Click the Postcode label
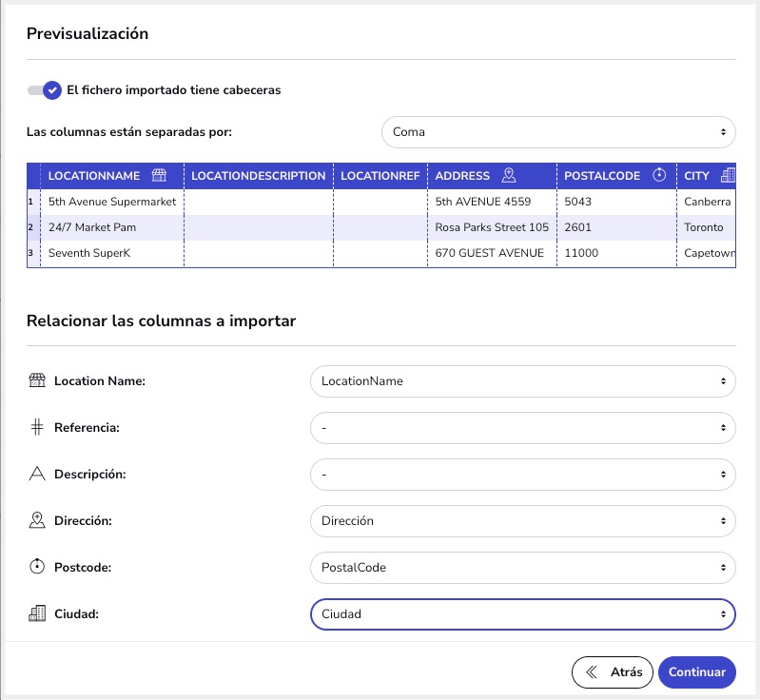 coord(83,567)
